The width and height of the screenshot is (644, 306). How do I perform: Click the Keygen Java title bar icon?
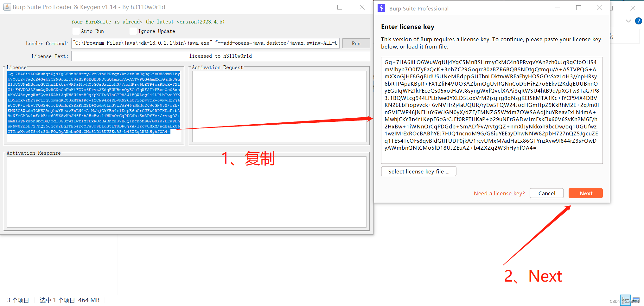[7, 7]
